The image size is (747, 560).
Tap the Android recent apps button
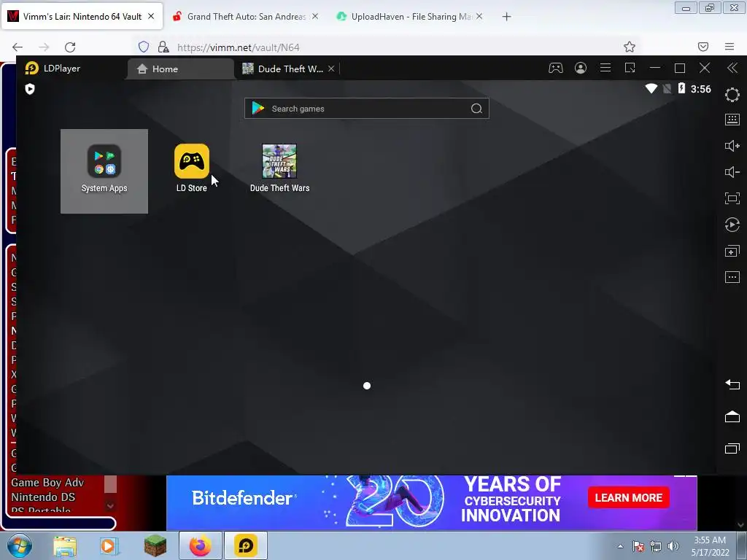point(732,448)
